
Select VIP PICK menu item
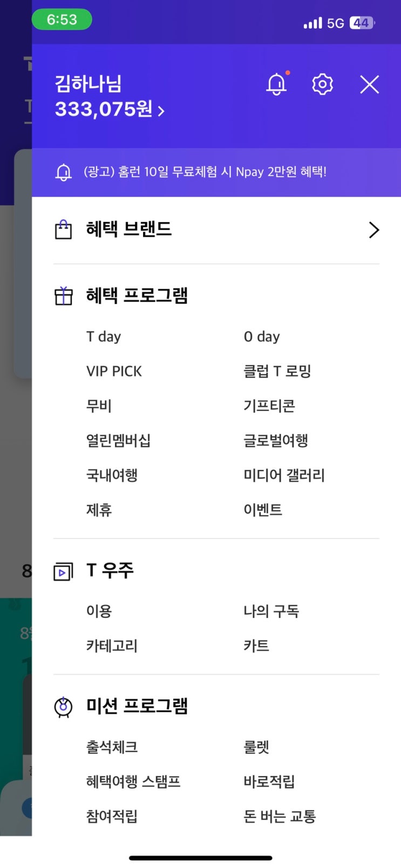click(x=114, y=371)
